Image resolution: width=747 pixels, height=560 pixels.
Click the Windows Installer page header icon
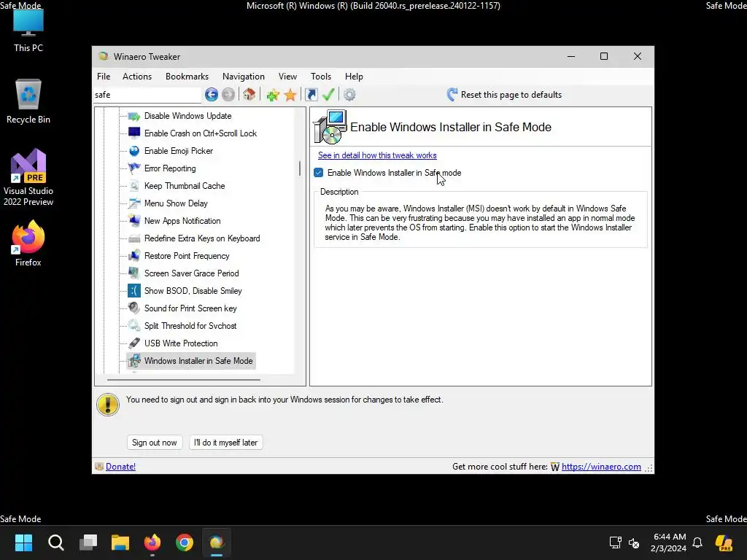(330, 127)
